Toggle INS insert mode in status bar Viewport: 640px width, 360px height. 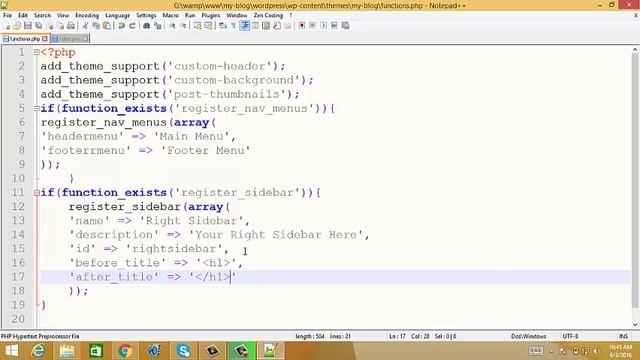623,336
